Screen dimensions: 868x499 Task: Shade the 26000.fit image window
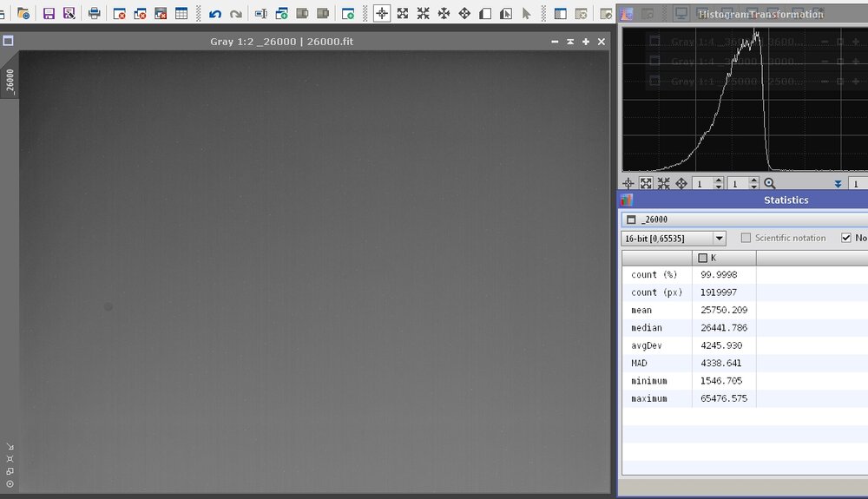[570, 42]
